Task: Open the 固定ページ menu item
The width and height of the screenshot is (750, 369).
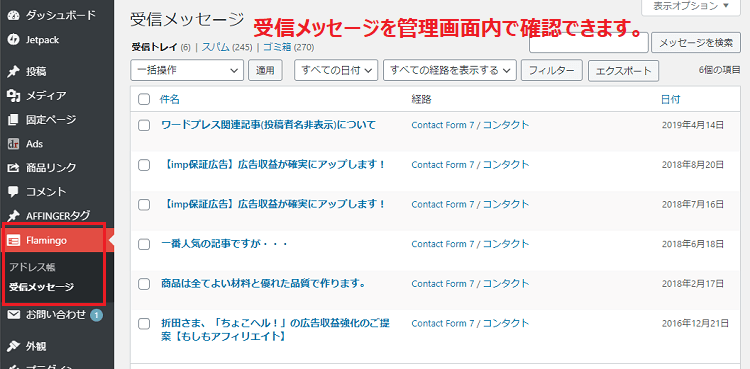Action: (51, 119)
